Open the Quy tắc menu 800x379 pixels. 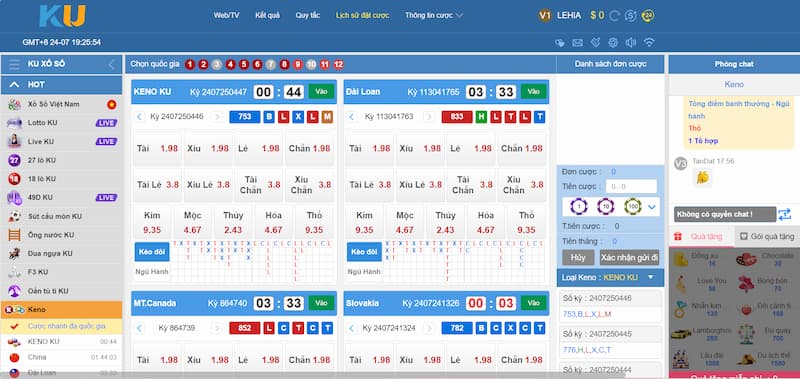click(308, 15)
